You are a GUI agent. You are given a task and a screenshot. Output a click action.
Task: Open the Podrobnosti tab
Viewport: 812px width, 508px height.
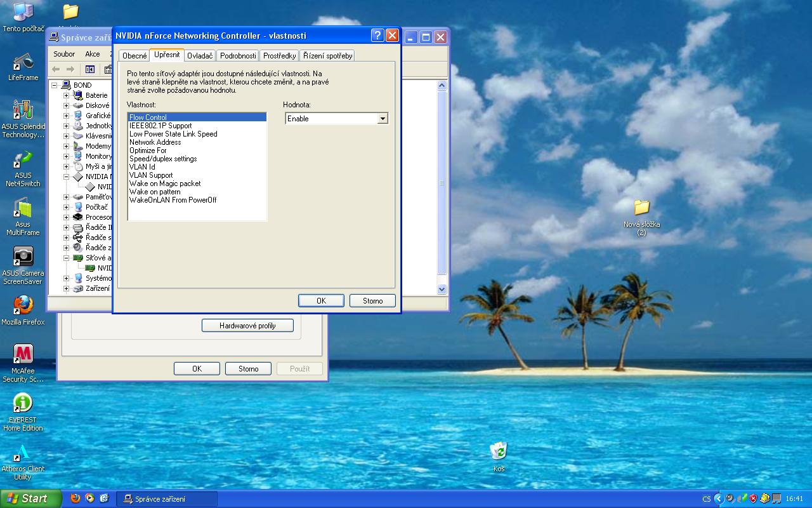coord(238,56)
